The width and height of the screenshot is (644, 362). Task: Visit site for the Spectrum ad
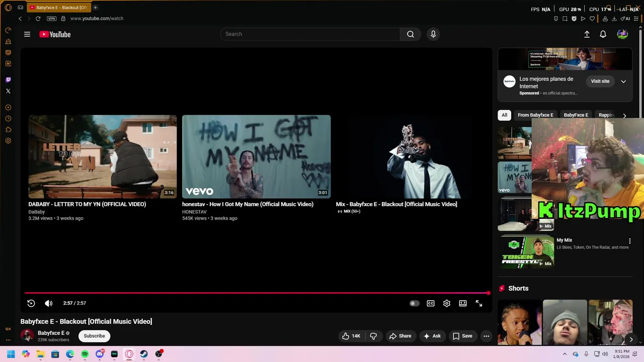pyautogui.click(x=600, y=81)
